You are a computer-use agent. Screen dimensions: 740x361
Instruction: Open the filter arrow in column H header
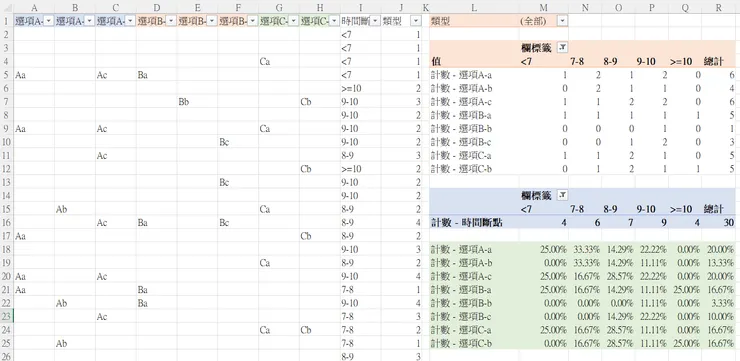point(335,21)
